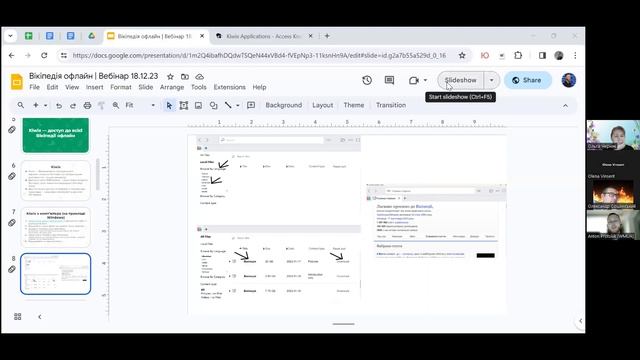Open the File menu
The width and height of the screenshot is (640, 360).
click(35, 87)
